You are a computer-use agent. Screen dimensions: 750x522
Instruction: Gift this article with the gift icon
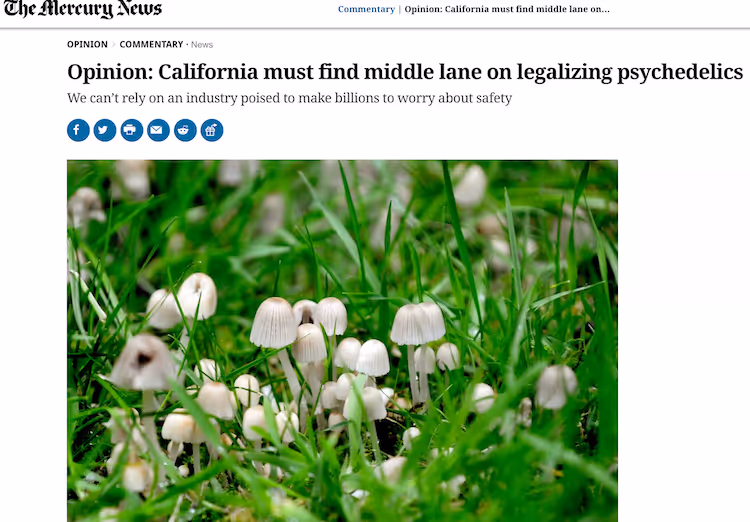click(x=212, y=130)
